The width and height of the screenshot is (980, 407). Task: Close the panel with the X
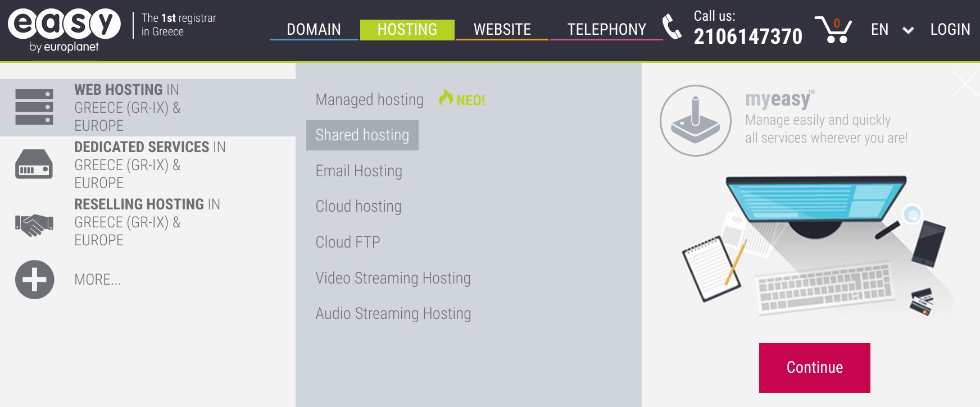[966, 84]
